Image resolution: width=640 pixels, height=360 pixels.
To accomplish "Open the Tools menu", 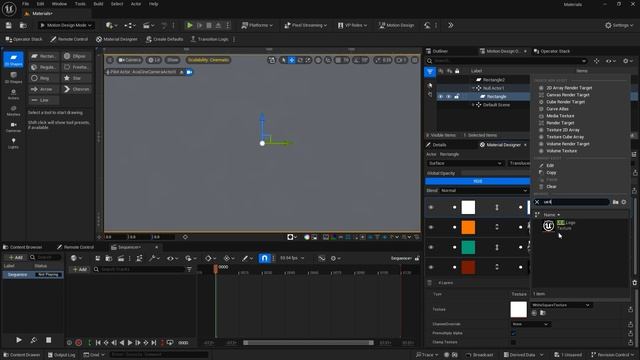I will click(x=80, y=4).
